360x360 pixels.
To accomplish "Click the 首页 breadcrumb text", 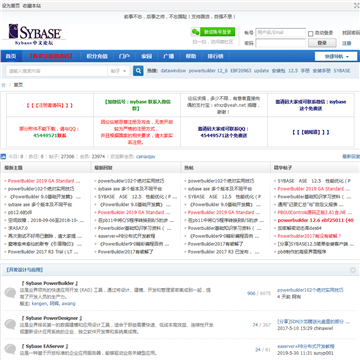I will 18,85.
